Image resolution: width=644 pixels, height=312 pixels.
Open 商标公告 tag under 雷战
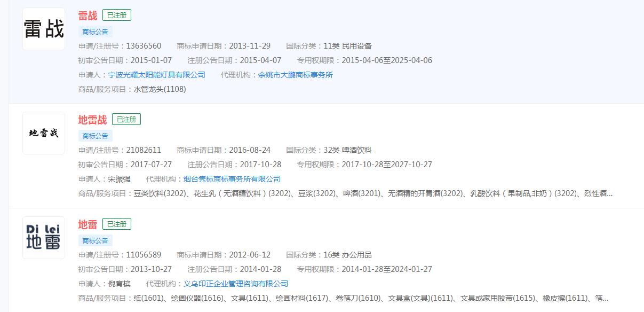(95, 31)
